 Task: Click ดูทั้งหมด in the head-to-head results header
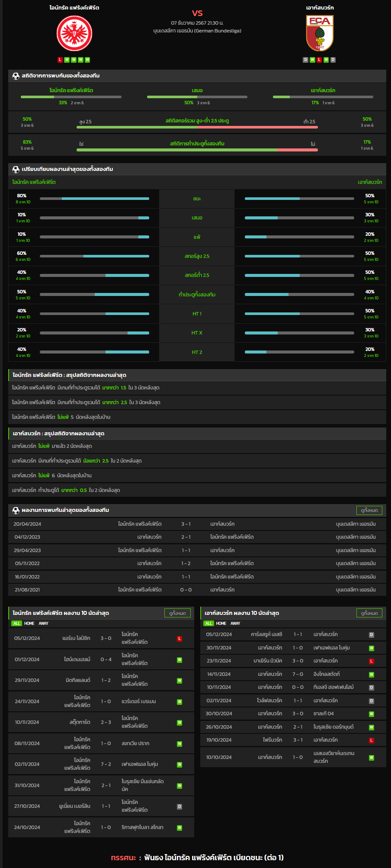[369, 511]
